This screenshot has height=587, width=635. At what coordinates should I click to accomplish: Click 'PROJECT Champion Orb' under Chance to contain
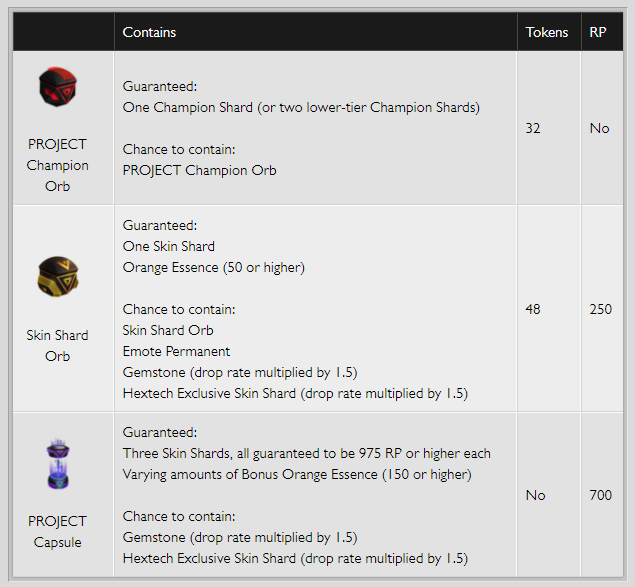click(199, 170)
